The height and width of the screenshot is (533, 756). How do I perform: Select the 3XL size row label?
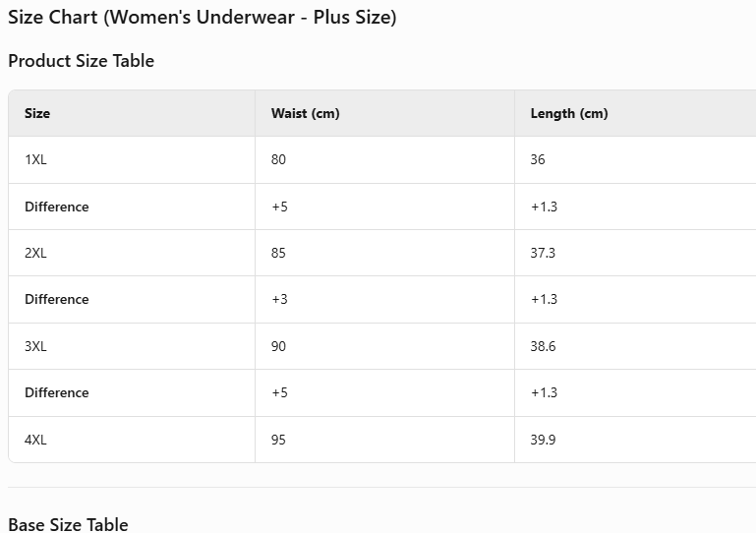tap(35, 346)
